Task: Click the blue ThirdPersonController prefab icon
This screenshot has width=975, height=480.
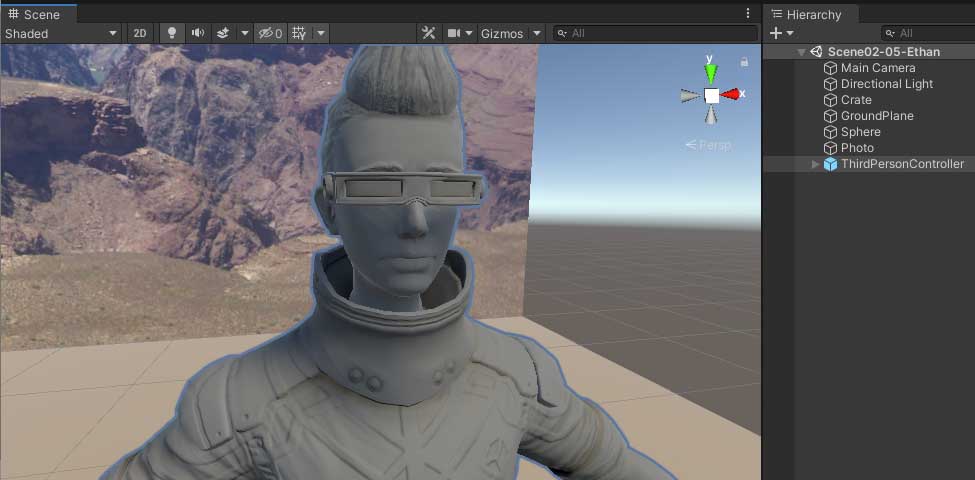Action: click(x=830, y=164)
